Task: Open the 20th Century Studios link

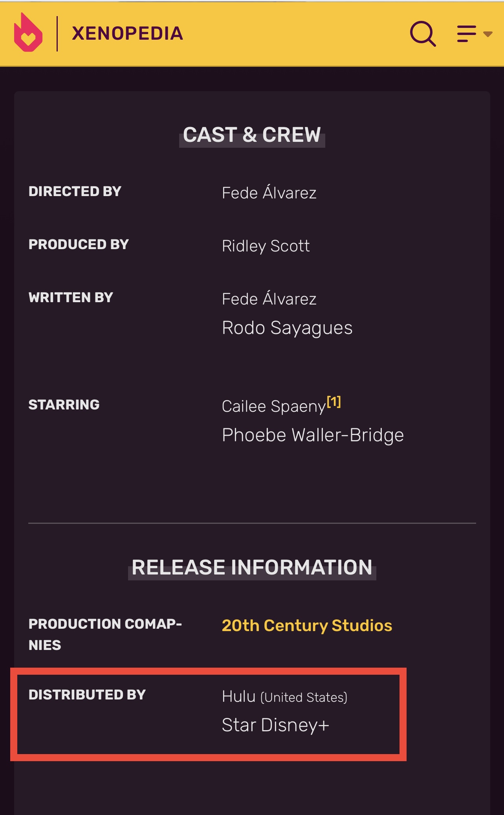Action: pyautogui.click(x=307, y=625)
